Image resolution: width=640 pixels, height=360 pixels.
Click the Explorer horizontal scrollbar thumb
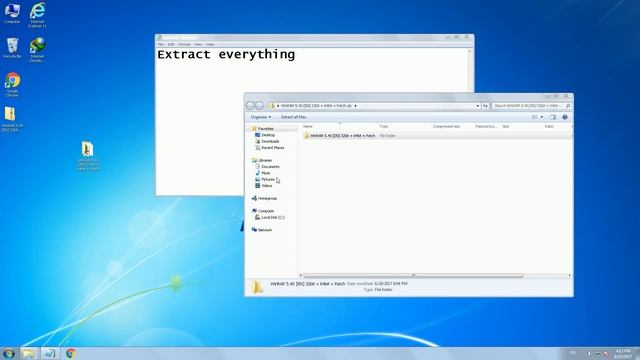click(413, 276)
